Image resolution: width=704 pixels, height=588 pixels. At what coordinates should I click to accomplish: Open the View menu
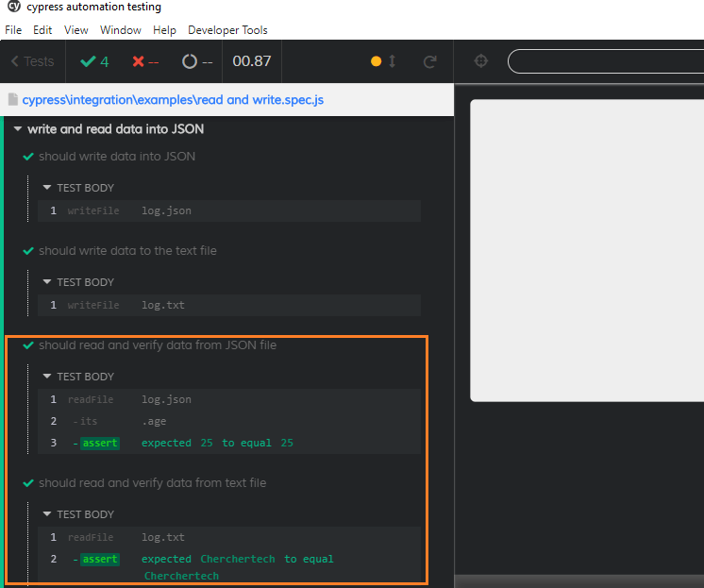tap(75, 30)
